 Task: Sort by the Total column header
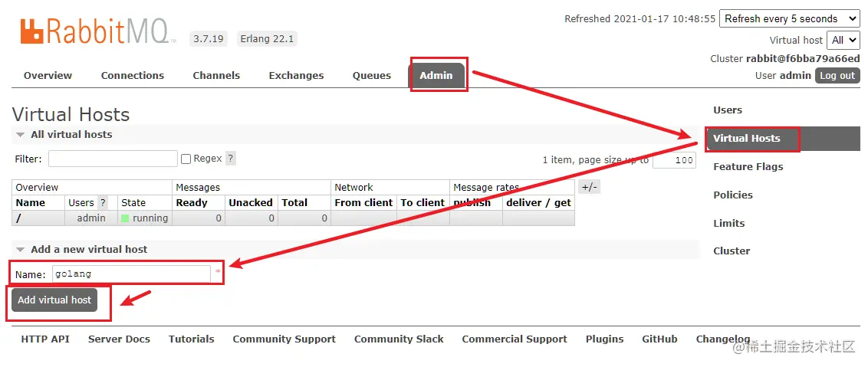(x=294, y=202)
